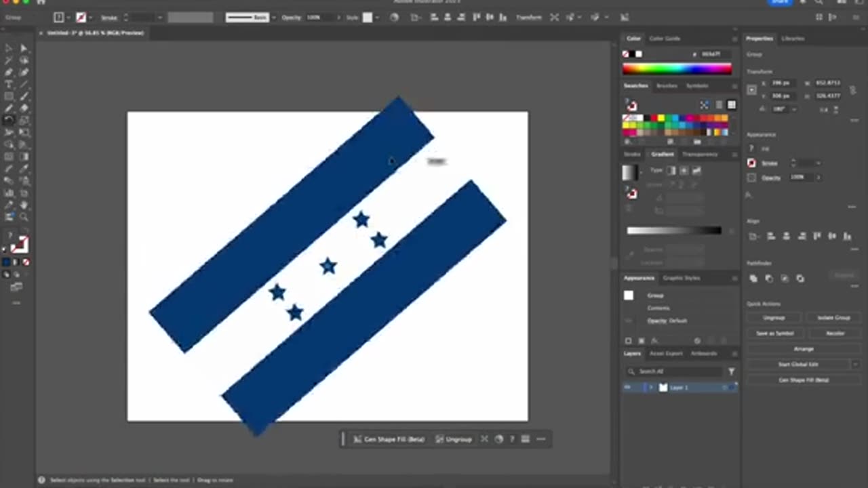
Task: Toggle Layer 1 visibility eye
Action: (627, 387)
